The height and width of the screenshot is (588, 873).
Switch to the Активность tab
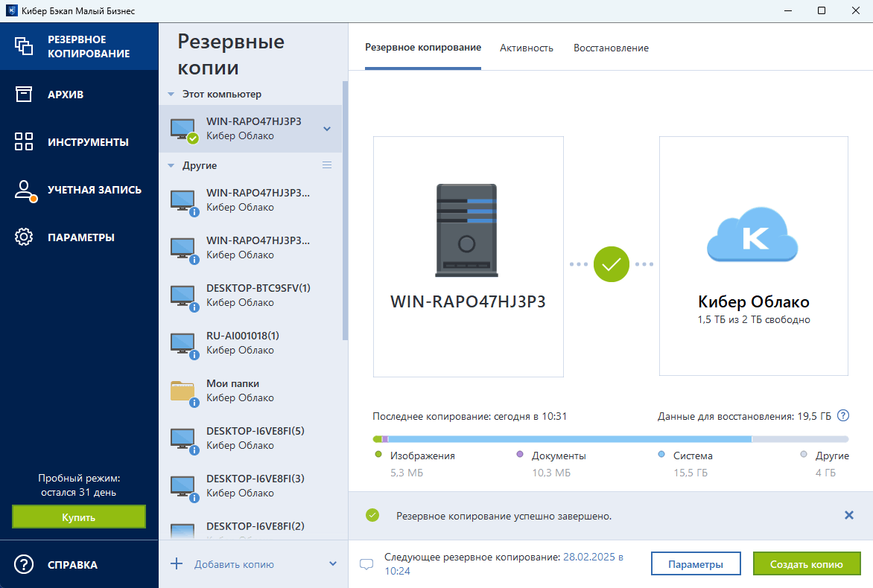(527, 48)
